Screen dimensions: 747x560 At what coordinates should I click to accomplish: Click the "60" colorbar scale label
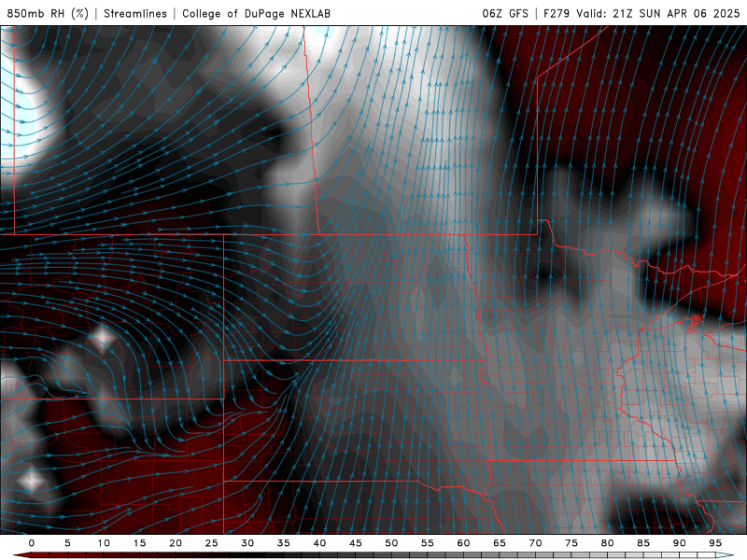[463, 543]
